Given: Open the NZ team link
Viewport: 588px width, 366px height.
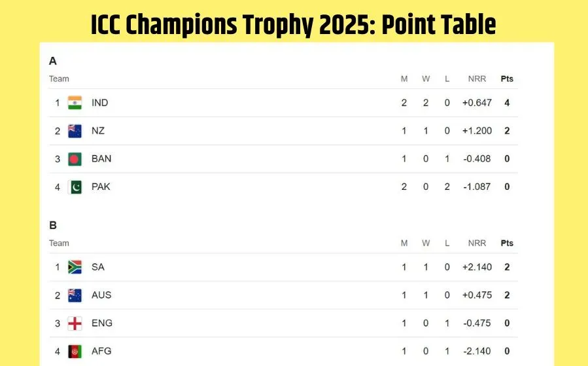Looking at the screenshot, I should point(98,131).
